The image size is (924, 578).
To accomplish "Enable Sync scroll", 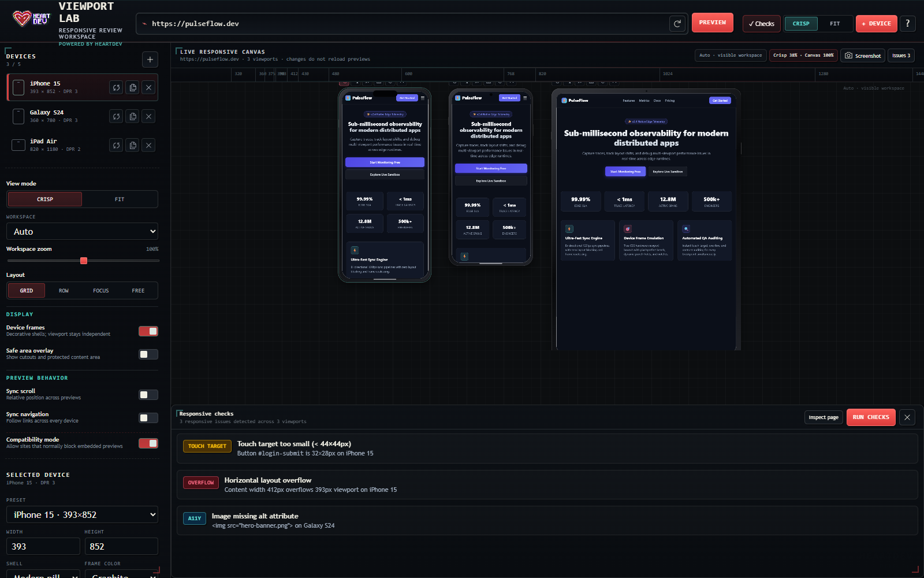I will coord(148,395).
